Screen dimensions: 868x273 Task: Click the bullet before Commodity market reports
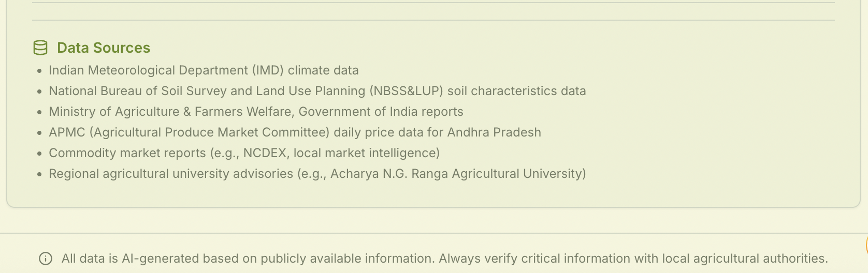tap(39, 154)
